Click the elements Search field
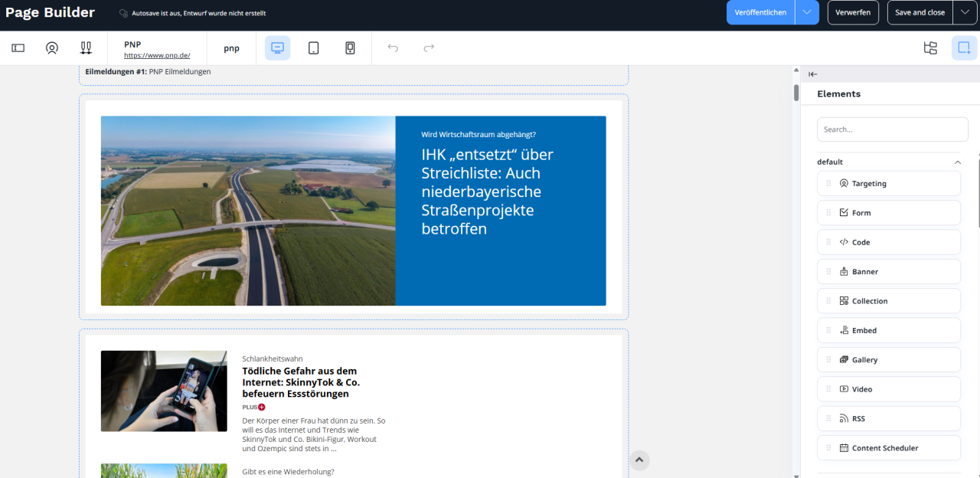This screenshot has height=478, width=980. point(892,129)
